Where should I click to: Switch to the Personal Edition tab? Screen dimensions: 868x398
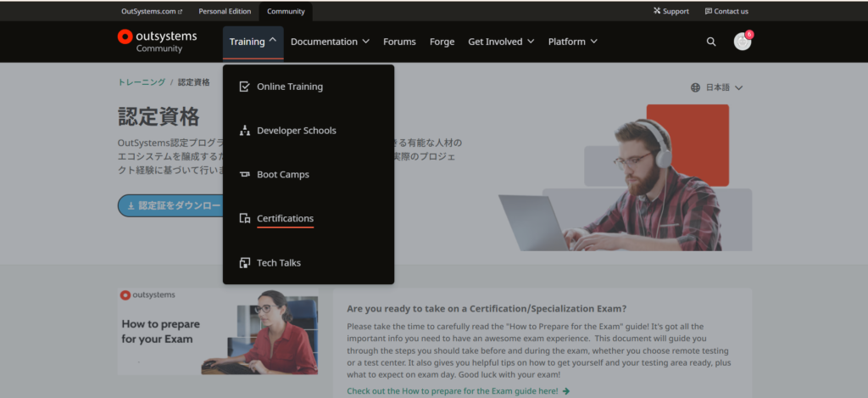224,11
